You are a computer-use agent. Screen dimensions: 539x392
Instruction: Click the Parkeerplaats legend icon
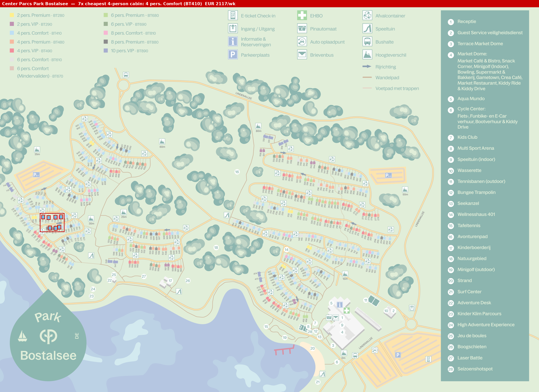point(233,55)
